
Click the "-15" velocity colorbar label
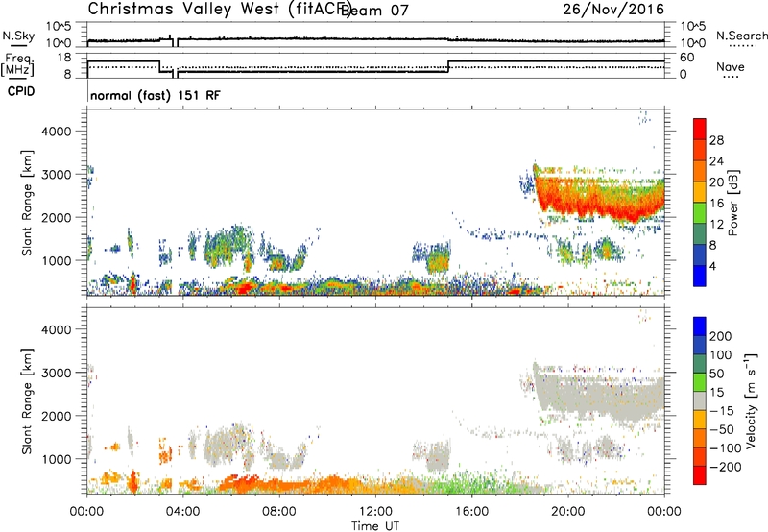coord(722,410)
